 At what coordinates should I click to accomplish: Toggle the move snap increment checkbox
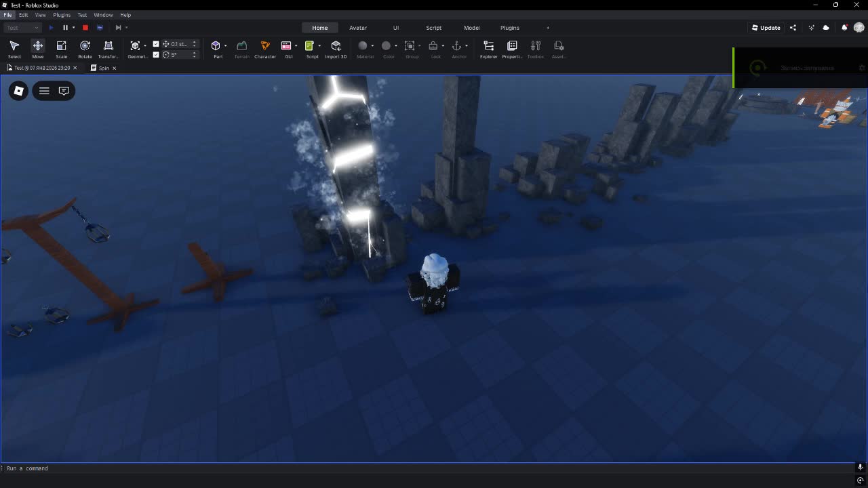pyautogui.click(x=156, y=44)
